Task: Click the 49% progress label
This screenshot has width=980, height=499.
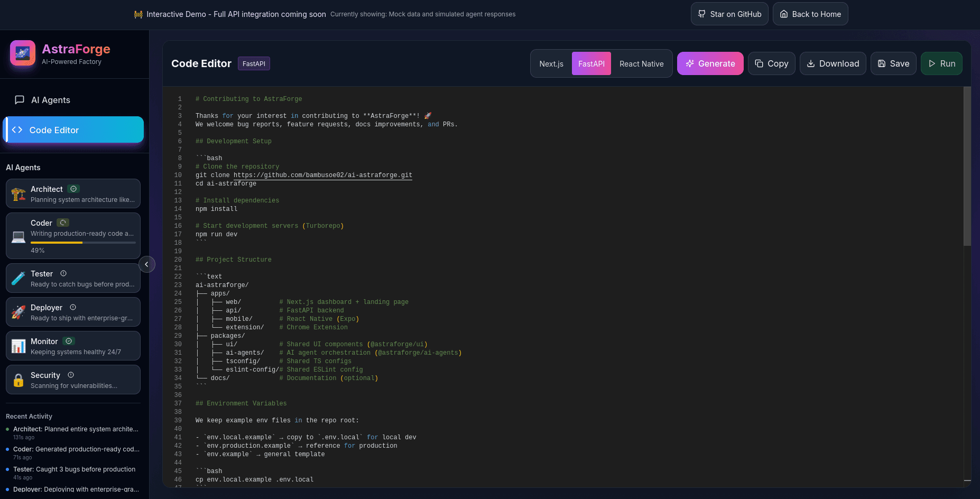Action: 38,251
